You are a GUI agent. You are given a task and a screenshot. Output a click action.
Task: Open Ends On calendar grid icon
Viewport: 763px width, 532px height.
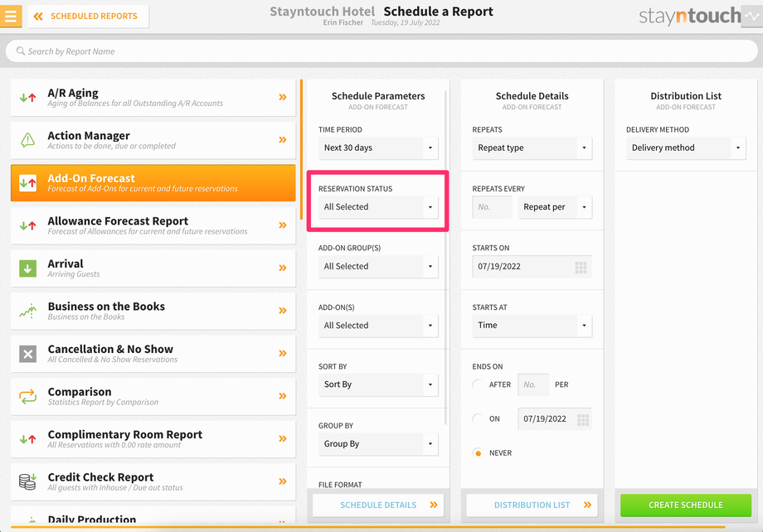click(x=583, y=419)
